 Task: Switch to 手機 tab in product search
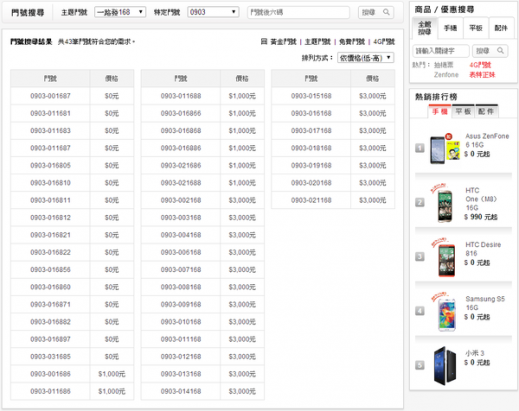pos(450,28)
